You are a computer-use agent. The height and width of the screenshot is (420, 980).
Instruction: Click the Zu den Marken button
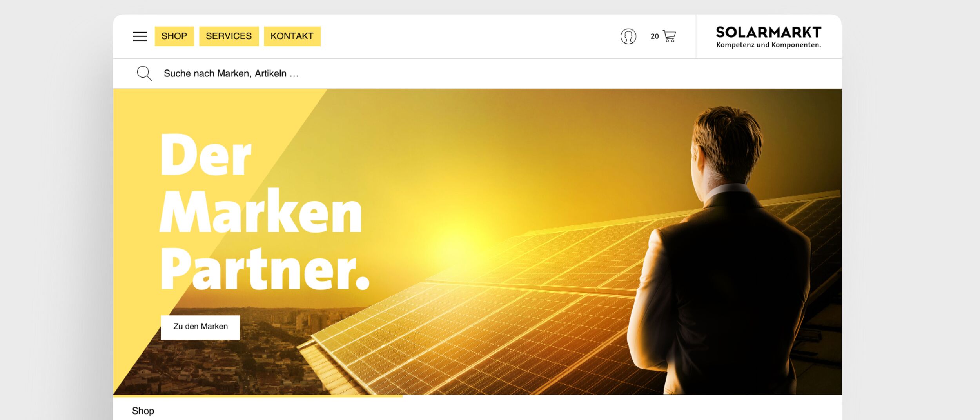[200, 327]
